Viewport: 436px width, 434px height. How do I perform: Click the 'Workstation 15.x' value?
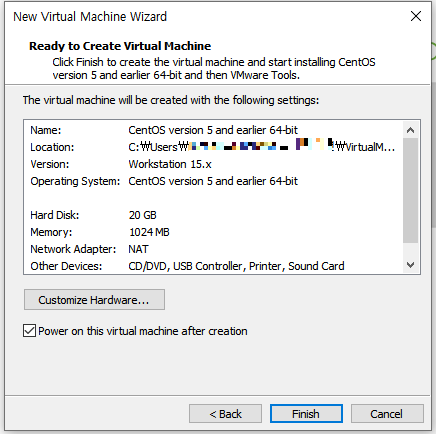point(170,164)
